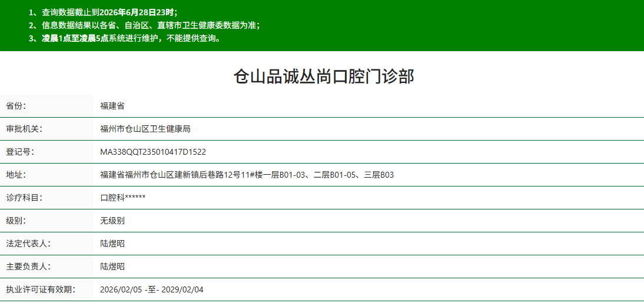Viewport: 644px width, 303px height.
Task: Click the title 仓山品诚丛尚口腔门诊部
Action: [324, 76]
